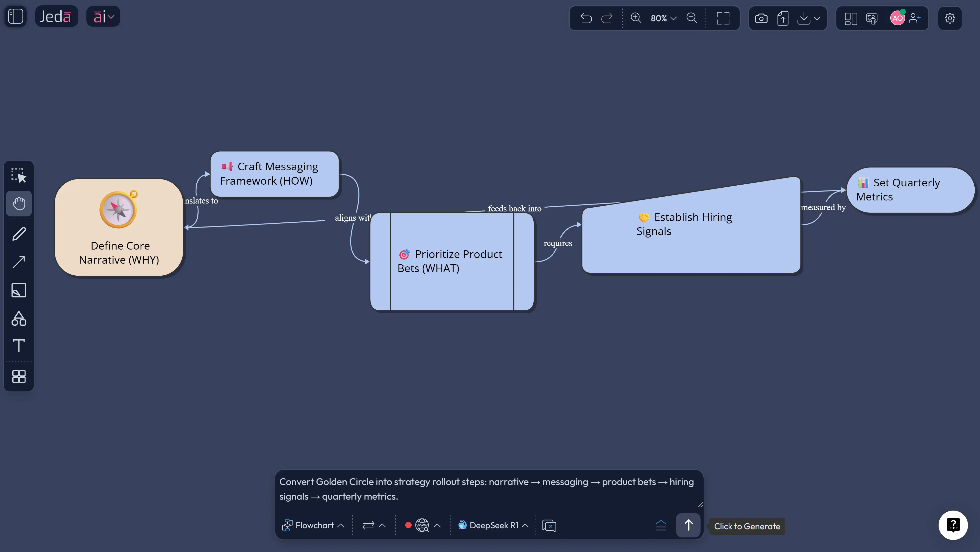This screenshot has width=980, height=552.
Task: Select the Text tool
Action: [19, 345]
